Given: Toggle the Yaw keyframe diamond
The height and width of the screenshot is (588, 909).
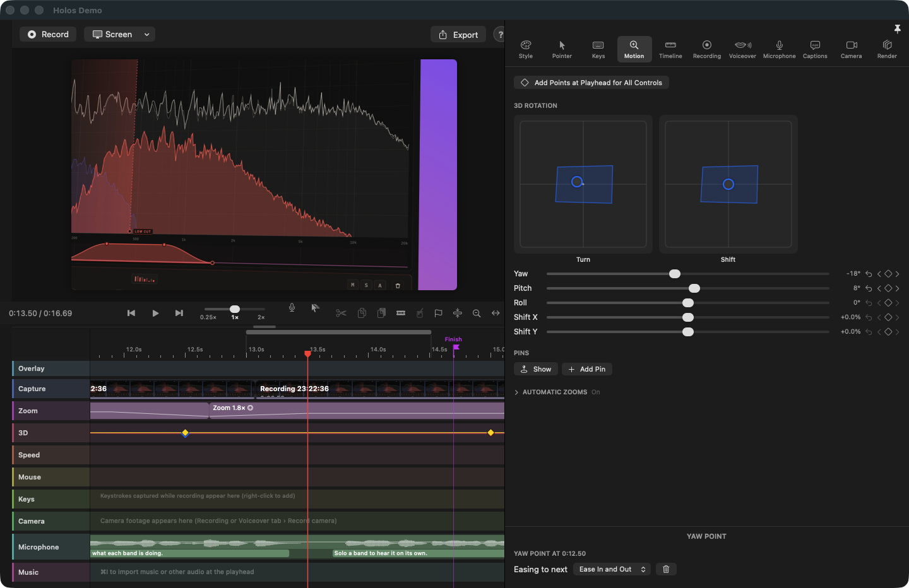Looking at the screenshot, I should pos(888,274).
